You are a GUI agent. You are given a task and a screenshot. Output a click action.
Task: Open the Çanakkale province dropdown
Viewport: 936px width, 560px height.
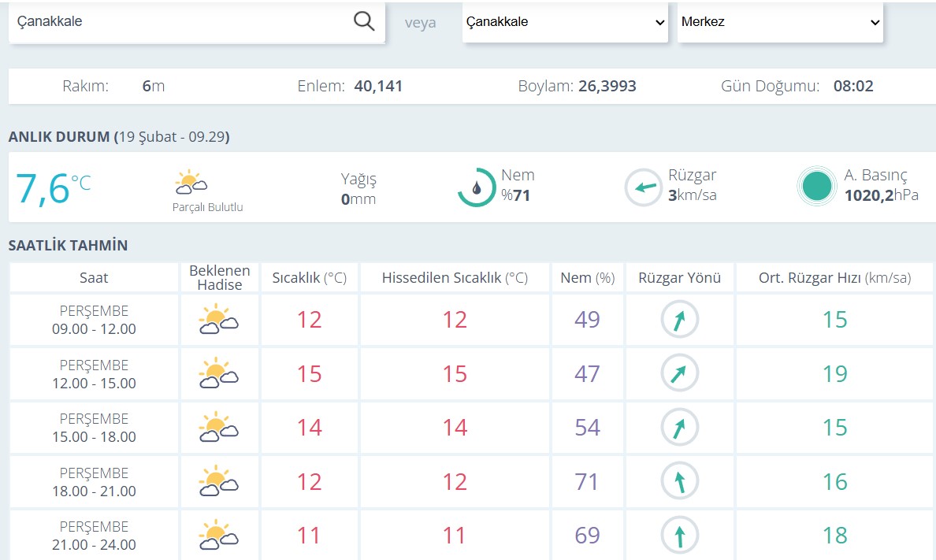pyautogui.click(x=565, y=22)
